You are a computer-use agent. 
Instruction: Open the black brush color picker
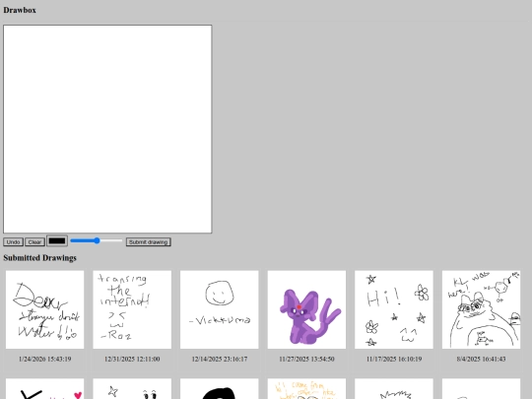coord(57,241)
